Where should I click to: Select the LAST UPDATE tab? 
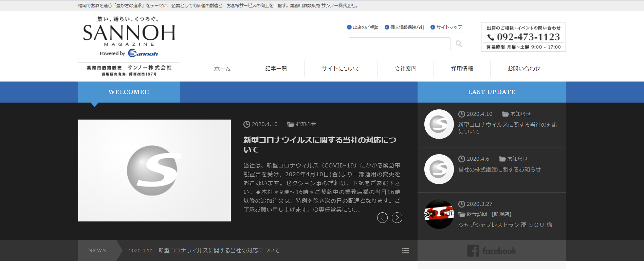(x=492, y=92)
